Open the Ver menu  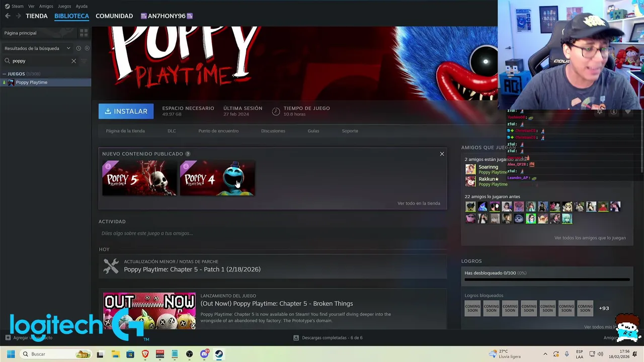point(31,6)
